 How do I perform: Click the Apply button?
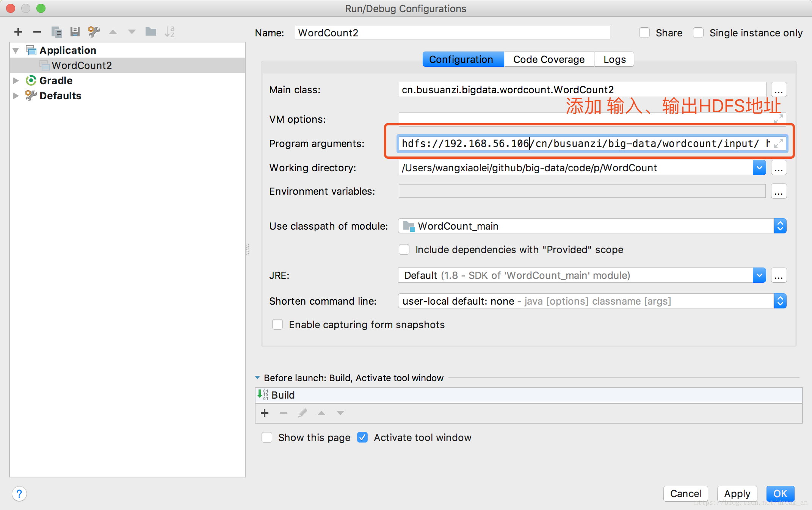737,493
